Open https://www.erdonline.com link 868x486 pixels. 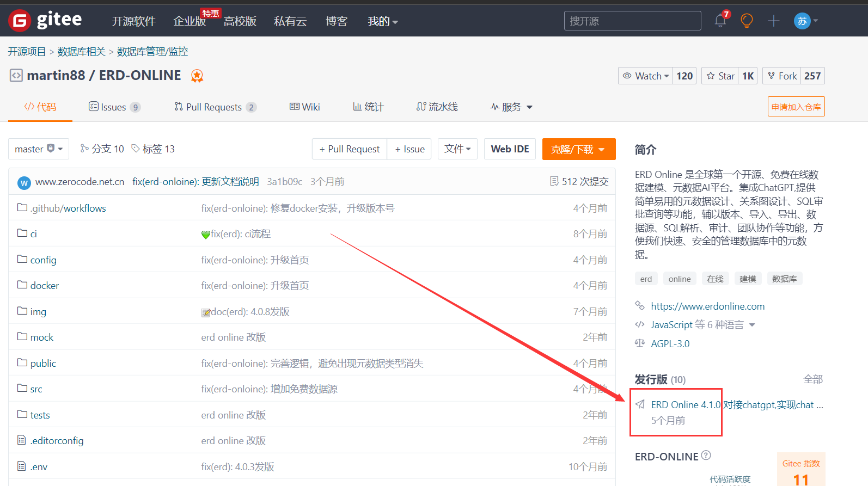(x=707, y=306)
